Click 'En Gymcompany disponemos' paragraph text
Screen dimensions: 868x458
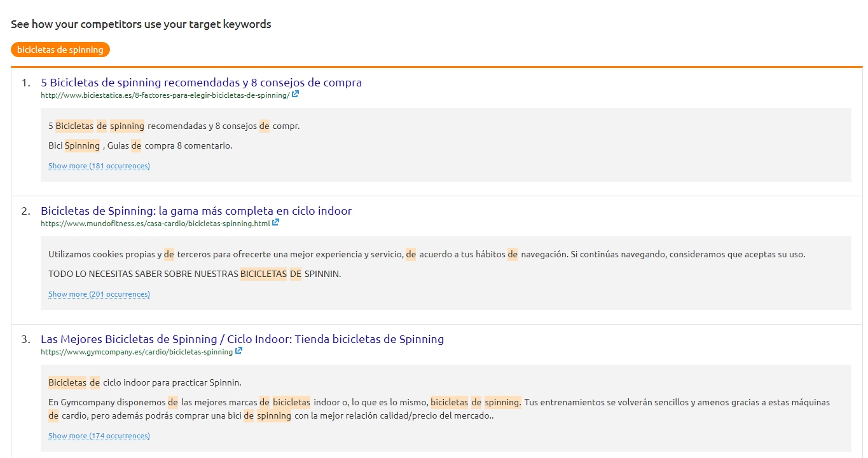pos(107,402)
